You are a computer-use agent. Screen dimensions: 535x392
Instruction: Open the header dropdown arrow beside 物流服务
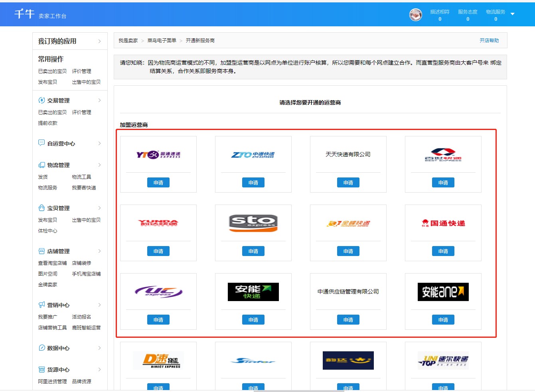[x=513, y=14]
